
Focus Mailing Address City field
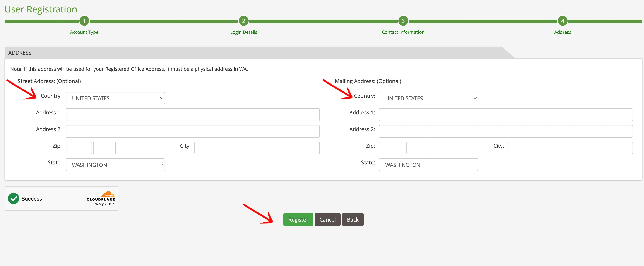[570, 148]
